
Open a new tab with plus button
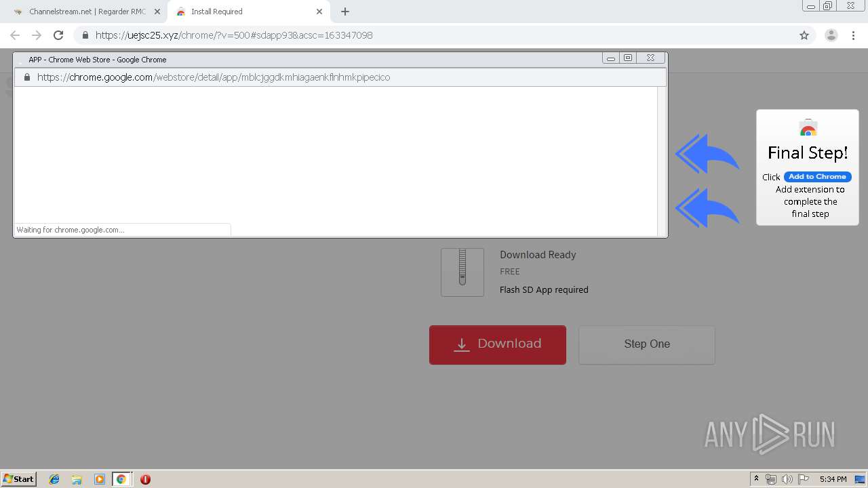(345, 12)
